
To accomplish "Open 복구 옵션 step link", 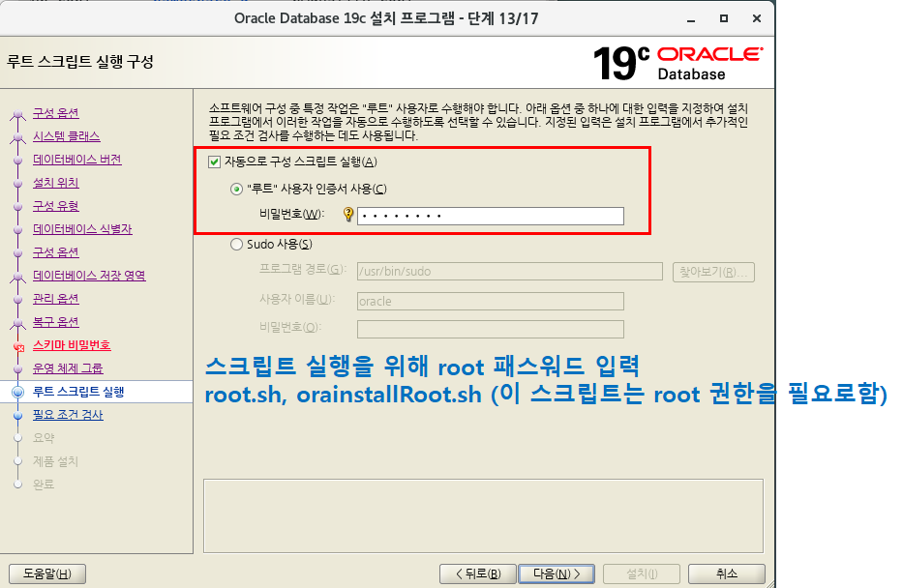I will [x=56, y=322].
